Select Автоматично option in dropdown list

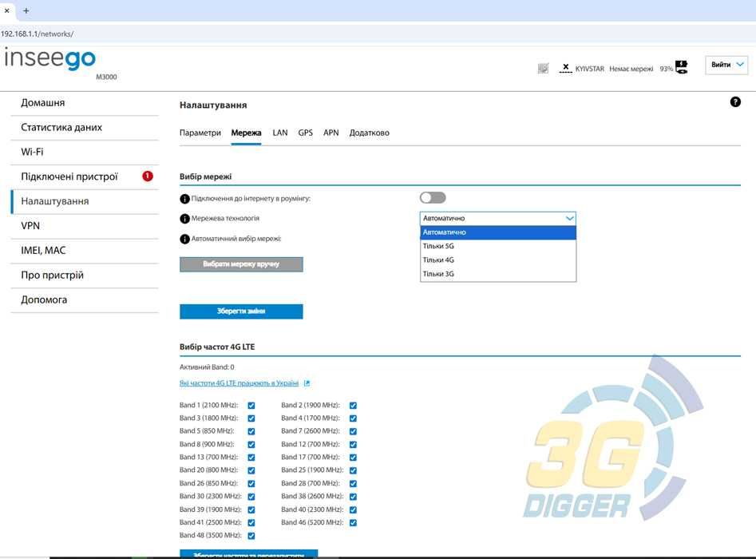pyautogui.click(x=498, y=232)
